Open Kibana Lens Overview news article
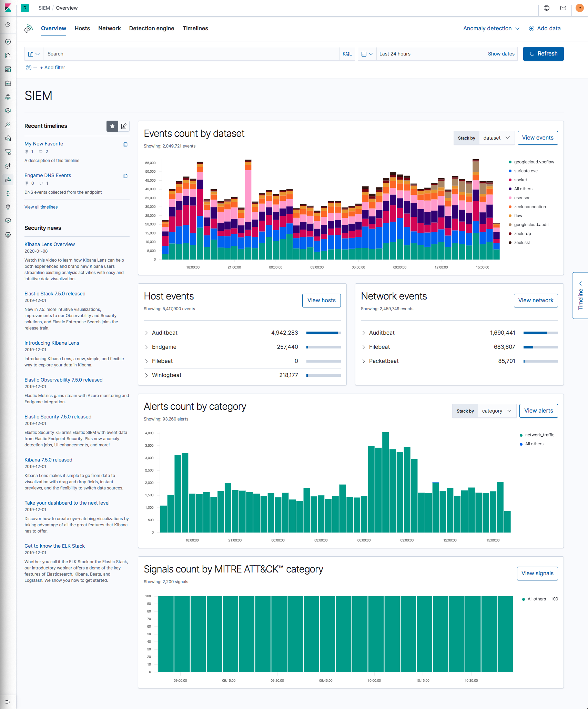This screenshot has width=588, height=709. point(50,244)
